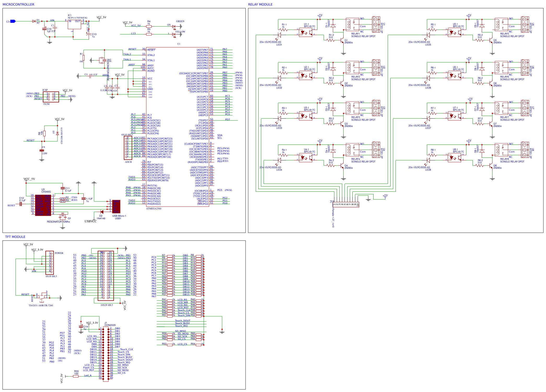The image size is (546, 392).
Task: Select the D2 1N4148 diode symbol
Action: 102,212
